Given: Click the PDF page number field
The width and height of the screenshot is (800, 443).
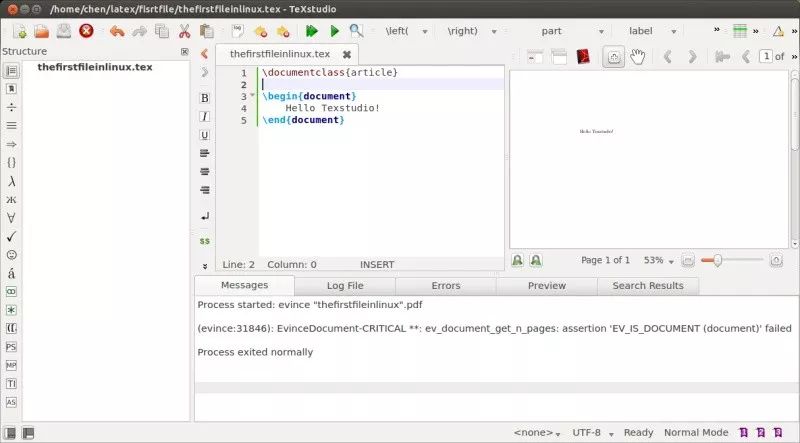Looking at the screenshot, I should [765, 56].
